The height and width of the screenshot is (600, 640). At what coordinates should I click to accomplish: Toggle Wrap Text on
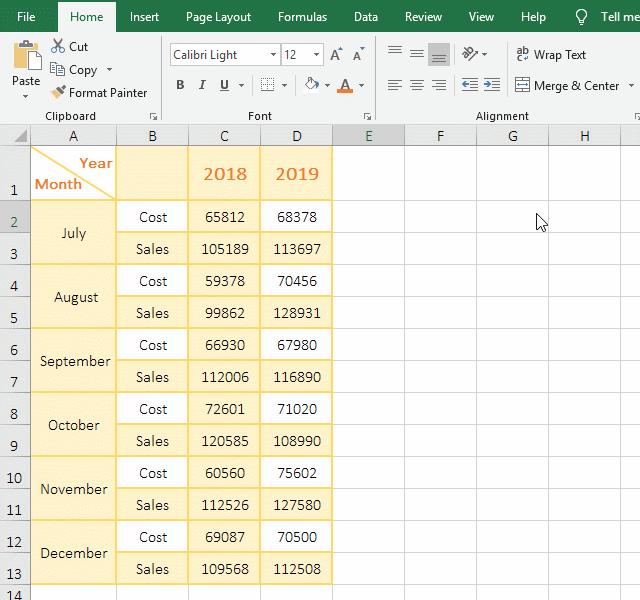pos(550,55)
